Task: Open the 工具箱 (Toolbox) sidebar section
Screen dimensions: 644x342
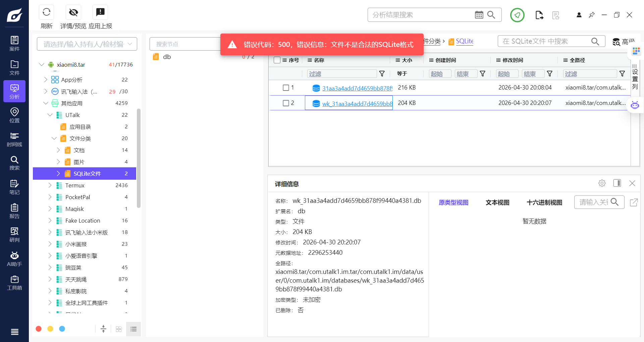Action: [14, 283]
